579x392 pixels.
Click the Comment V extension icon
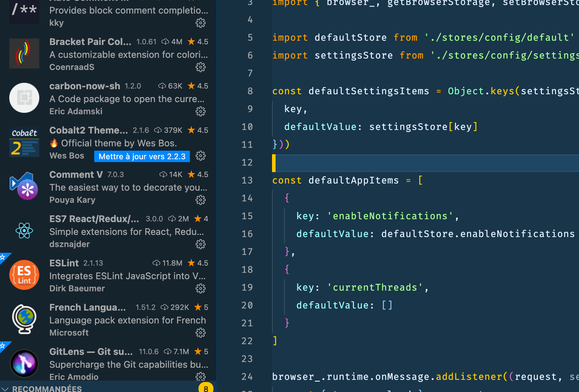coord(24,186)
